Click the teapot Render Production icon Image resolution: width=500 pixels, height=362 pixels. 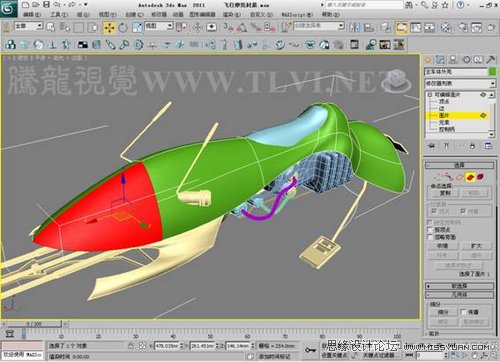tap(491, 27)
